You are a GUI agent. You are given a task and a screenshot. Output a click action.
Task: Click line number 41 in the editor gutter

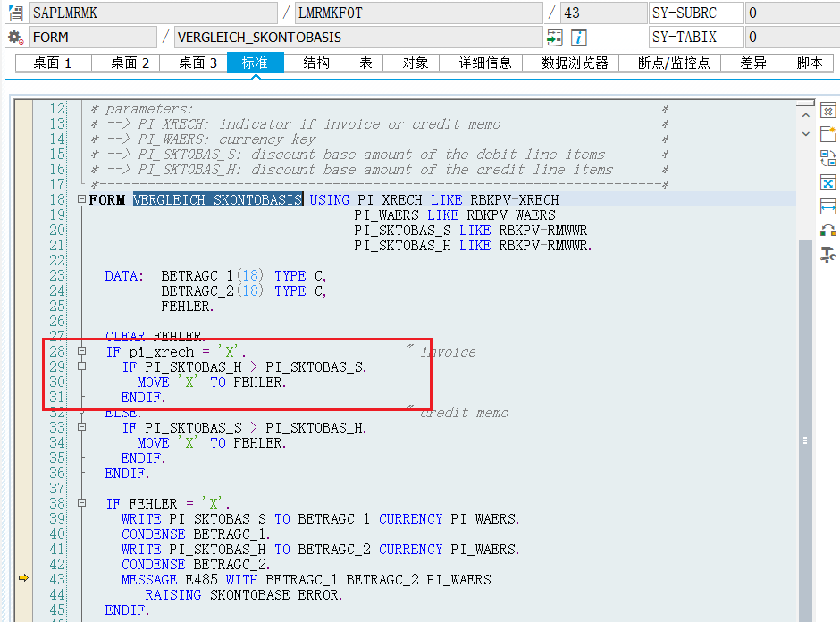[57, 549]
